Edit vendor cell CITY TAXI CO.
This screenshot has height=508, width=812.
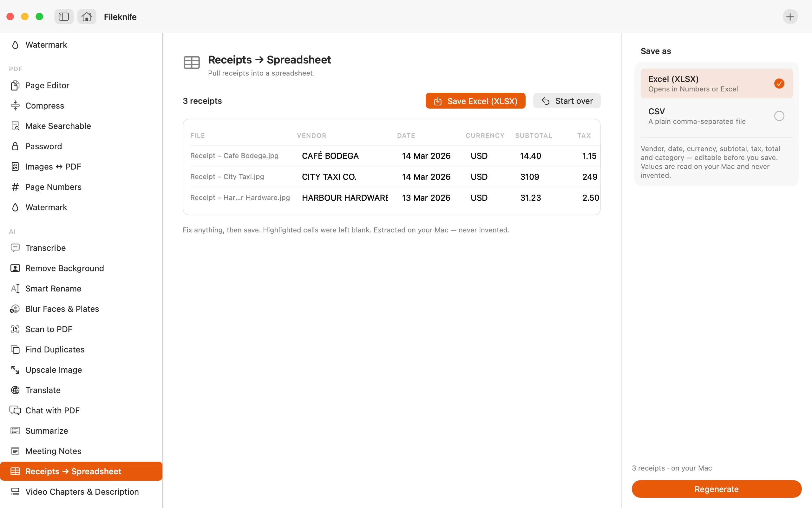click(344, 177)
